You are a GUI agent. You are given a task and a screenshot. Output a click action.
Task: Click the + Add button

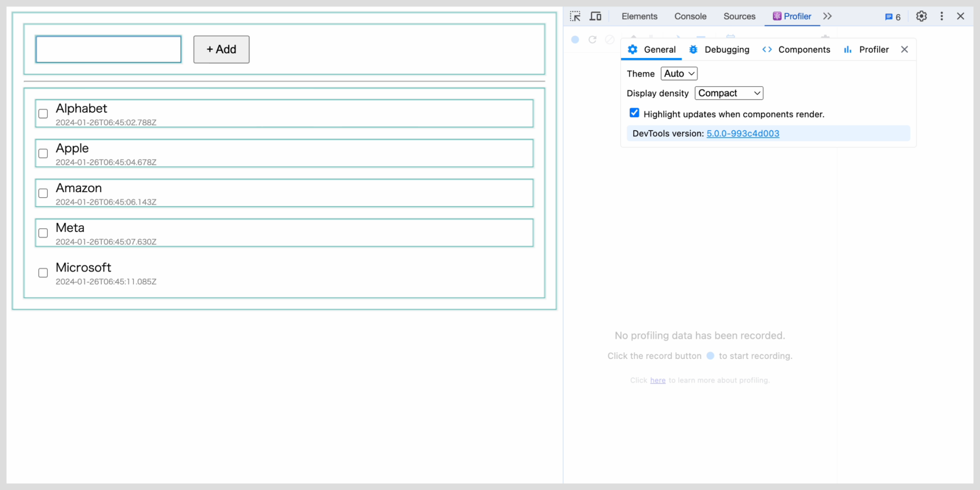point(221,49)
